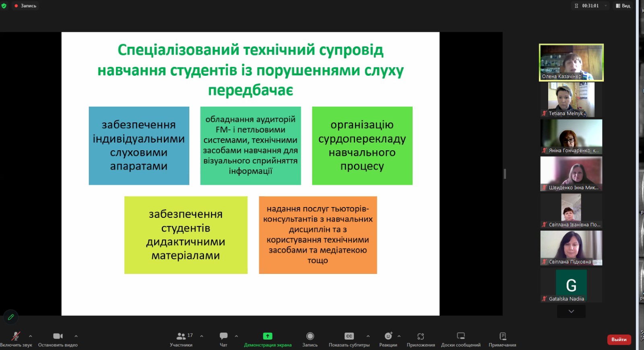644x350 pixels.
Task: Expand audio options arrow next to microphone
Action: [x=31, y=336]
